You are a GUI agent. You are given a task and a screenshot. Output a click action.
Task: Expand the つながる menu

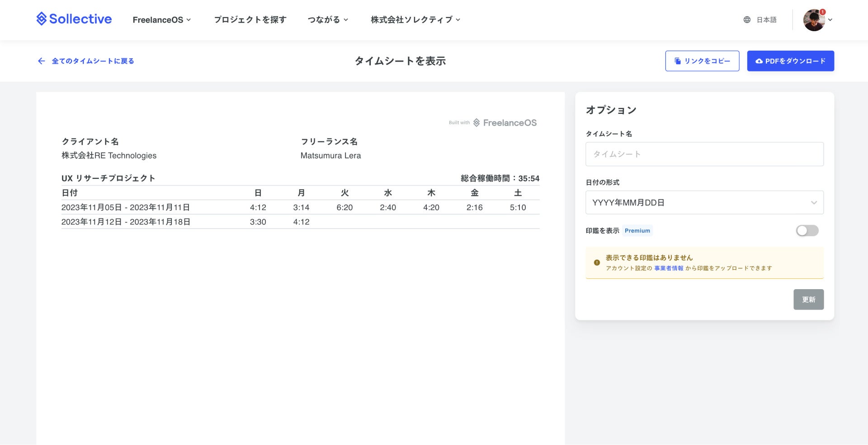[328, 20]
